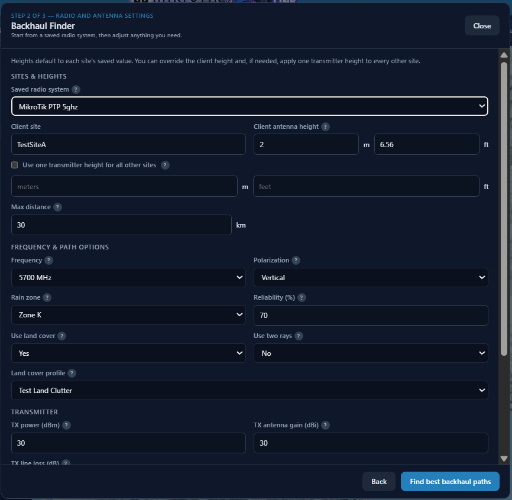Open the Use two rays dropdown
This screenshot has width=512, height=500.
coord(371,353)
